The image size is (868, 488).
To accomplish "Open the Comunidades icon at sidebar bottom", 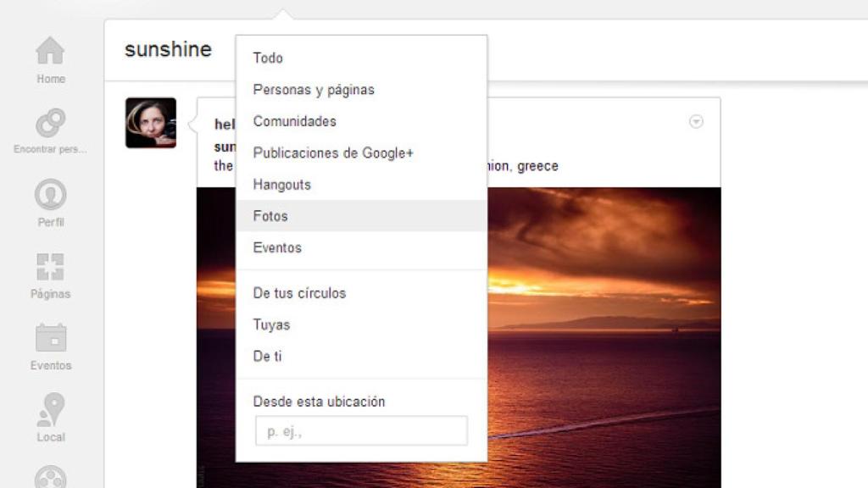I will [x=51, y=474].
